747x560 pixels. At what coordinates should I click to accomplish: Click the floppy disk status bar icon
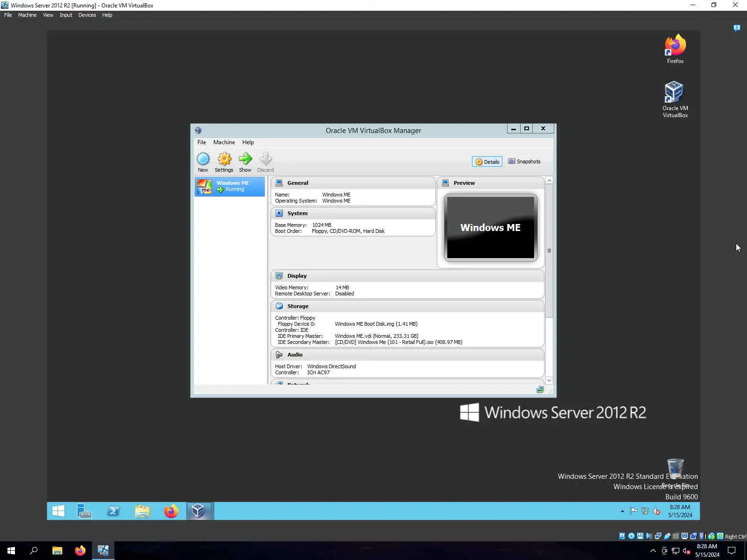(640, 536)
